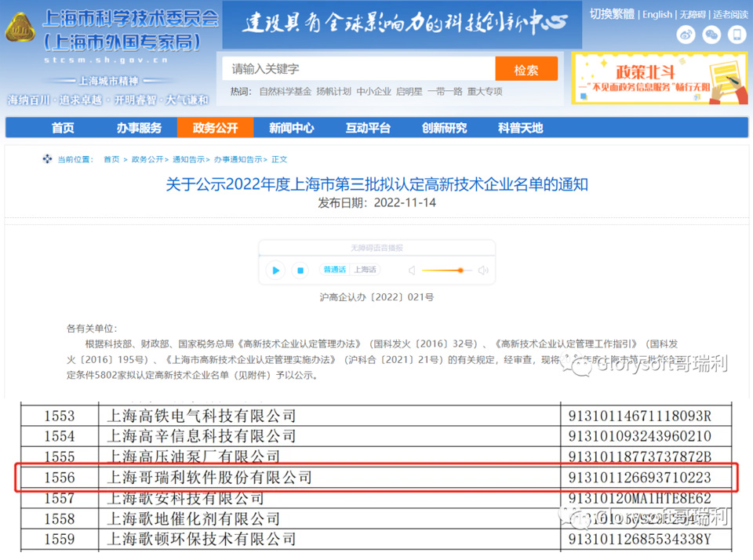
Task: Open the Weibo icon in header
Action: point(686,35)
